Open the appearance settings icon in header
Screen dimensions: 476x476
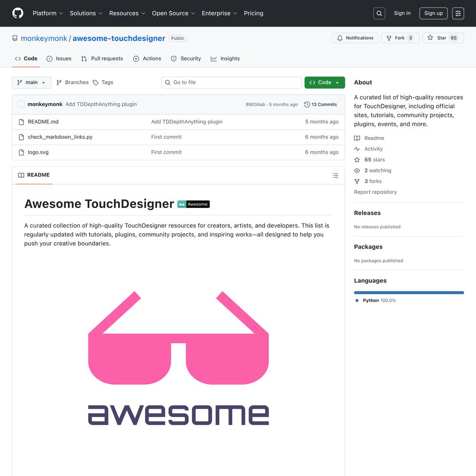click(458, 13)
